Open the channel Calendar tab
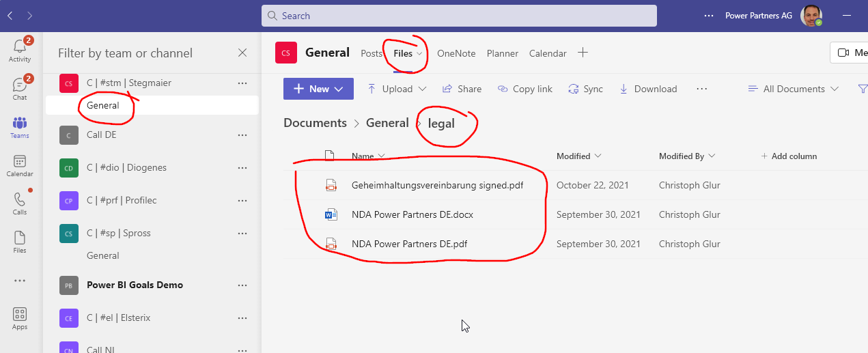868x353 pixels. click(548, 53)
